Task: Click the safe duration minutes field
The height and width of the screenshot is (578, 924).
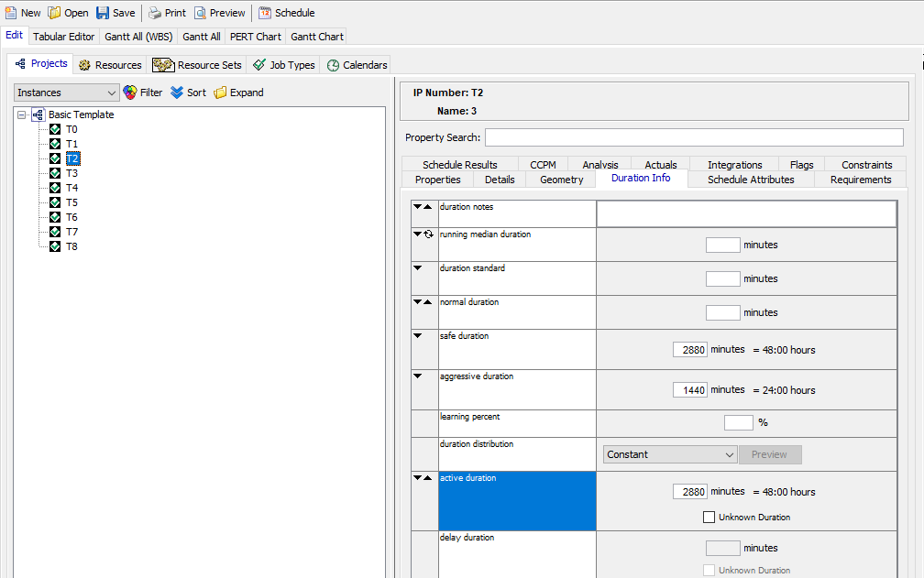Action: [689, 350]
